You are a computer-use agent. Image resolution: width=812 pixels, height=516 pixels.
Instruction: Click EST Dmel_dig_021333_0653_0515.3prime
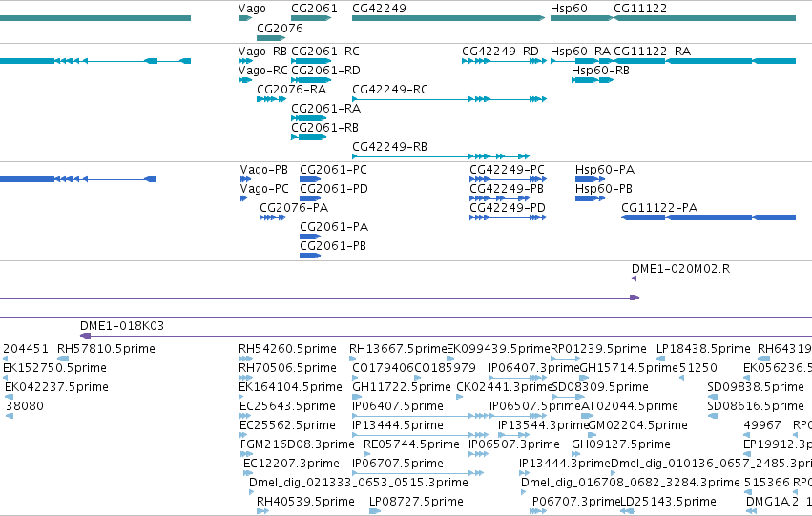pyautogui.click(x=359, y=483)
